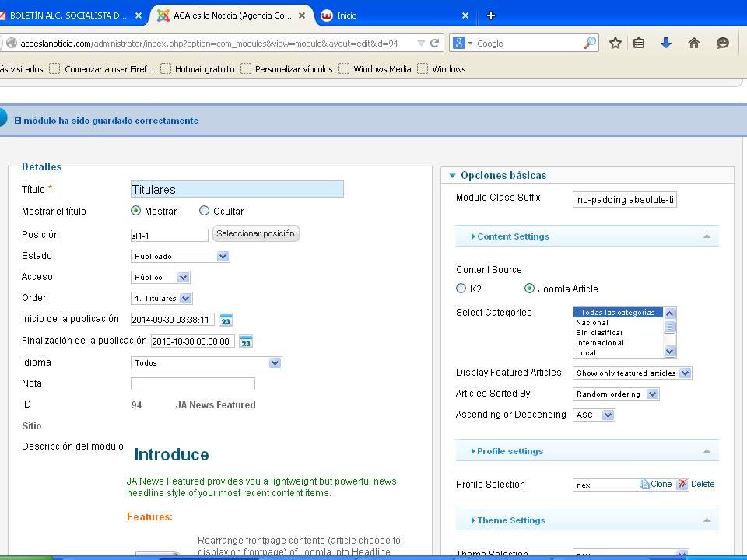Open Comenzar a usar Firefox bookmark
Screen dimensions: 747x560
(x=102, y=69)
